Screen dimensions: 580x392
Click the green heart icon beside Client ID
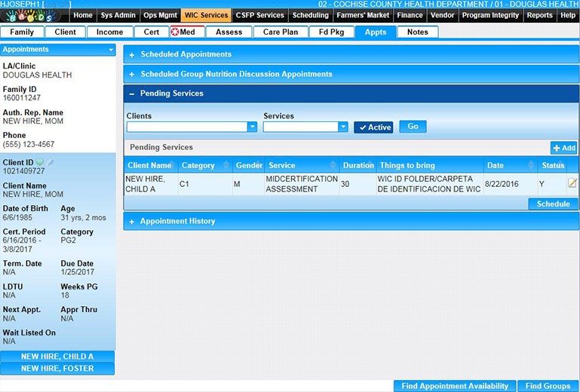point(40,163)
